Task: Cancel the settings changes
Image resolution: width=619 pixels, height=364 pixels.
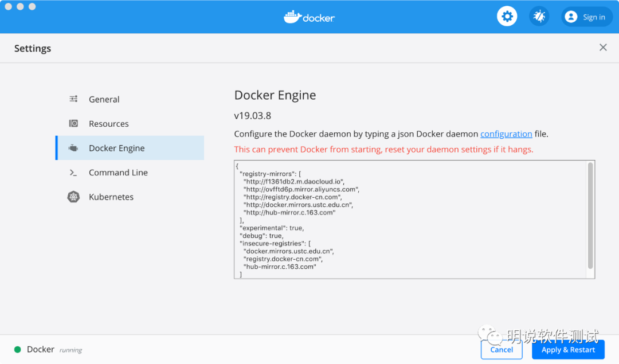Action: pyautogui.click(x=502, y=350)
